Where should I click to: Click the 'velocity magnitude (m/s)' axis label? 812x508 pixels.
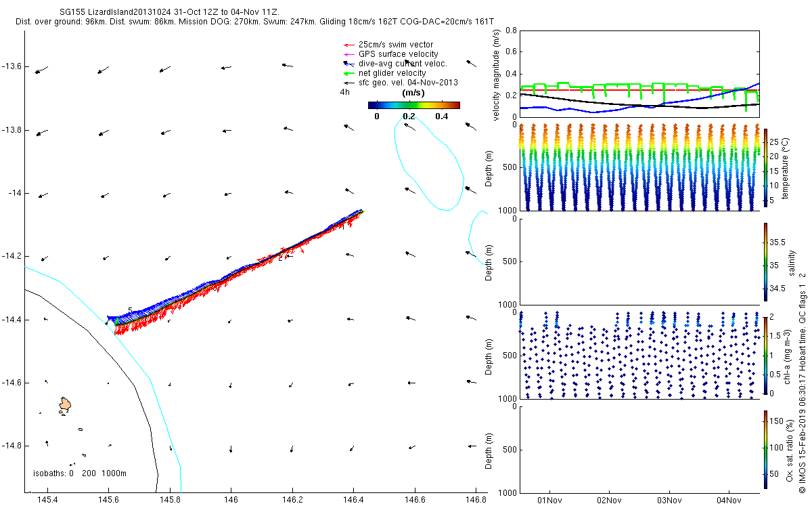[x=497, y=75]
